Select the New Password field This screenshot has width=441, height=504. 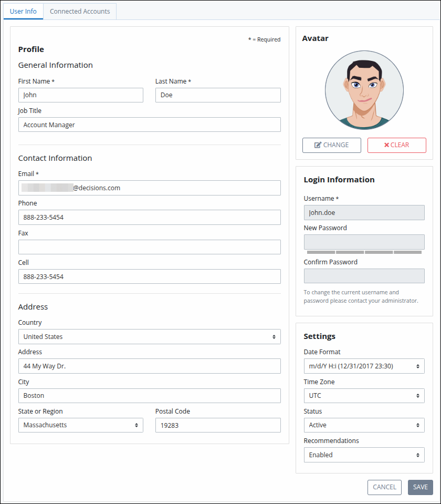click(364, 242)
